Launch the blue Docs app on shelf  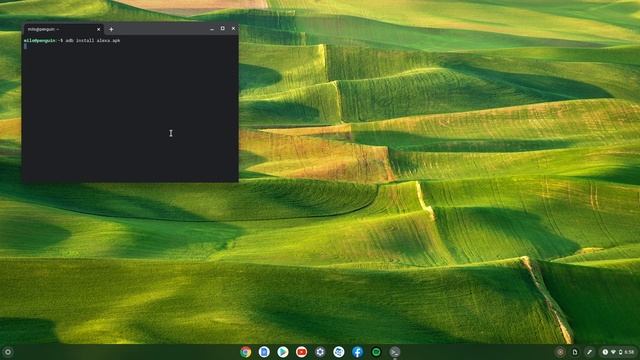point(264,352)
